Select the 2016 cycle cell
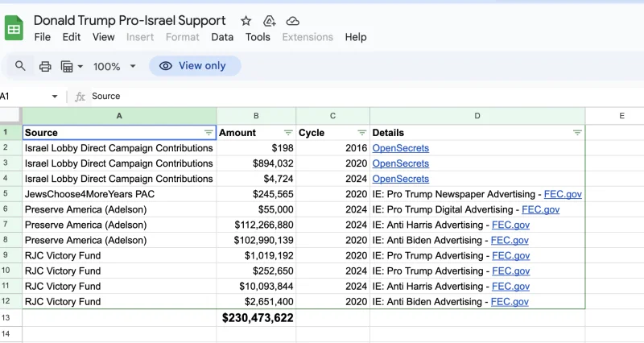This screenshot has width=644, height=343. [332, 148]
